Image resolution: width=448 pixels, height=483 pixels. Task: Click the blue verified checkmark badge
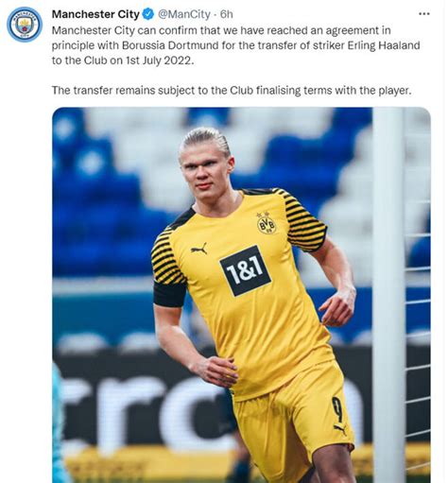coord(148,14)
